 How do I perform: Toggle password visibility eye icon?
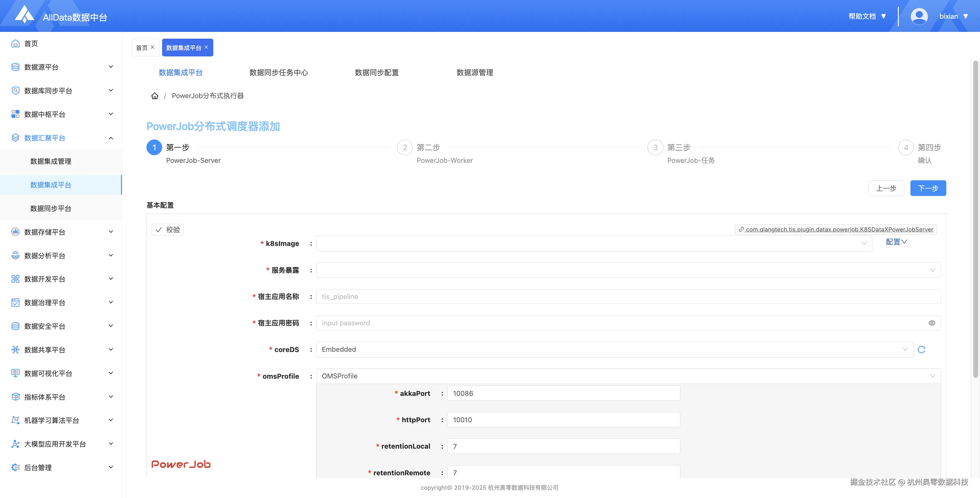coord(932,323)
